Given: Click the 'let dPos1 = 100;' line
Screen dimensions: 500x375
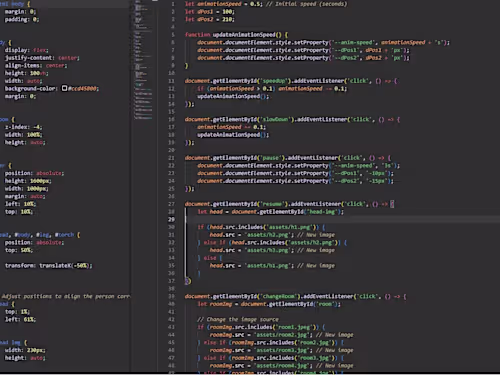Looking at the screenshot, I should pos(210,12).
